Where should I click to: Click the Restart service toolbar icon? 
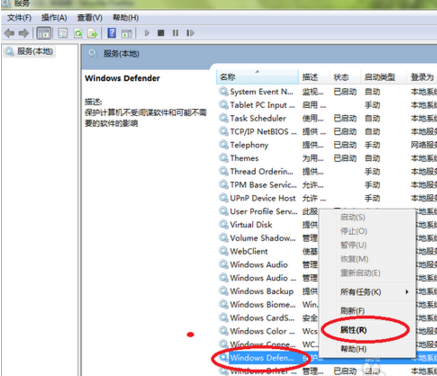190,33
